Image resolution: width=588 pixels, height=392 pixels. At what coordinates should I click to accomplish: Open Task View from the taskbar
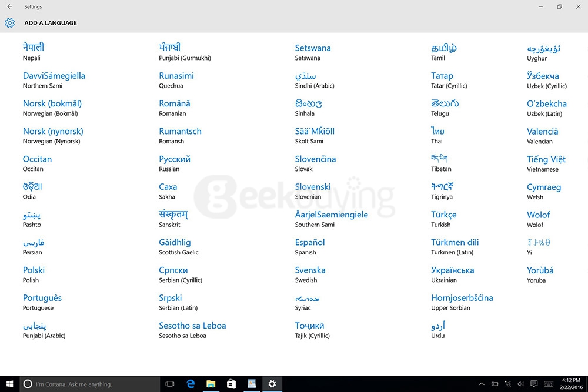(x=170, y=384)
